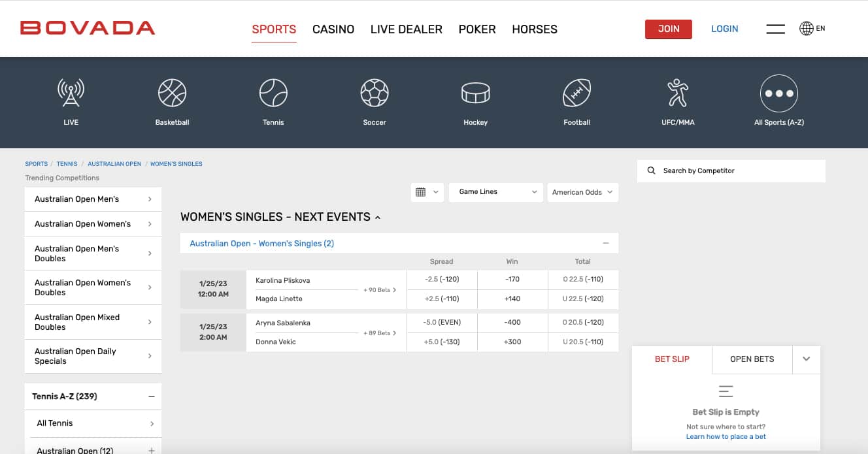Open All Sports (A-Z) ellipsis icon
The width and height of the screenshot is (868, 454).
779,93
